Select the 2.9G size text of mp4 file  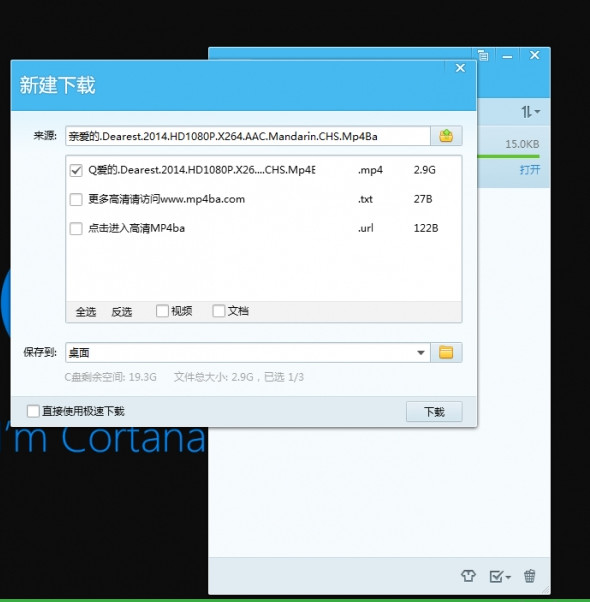coord(425,170)
